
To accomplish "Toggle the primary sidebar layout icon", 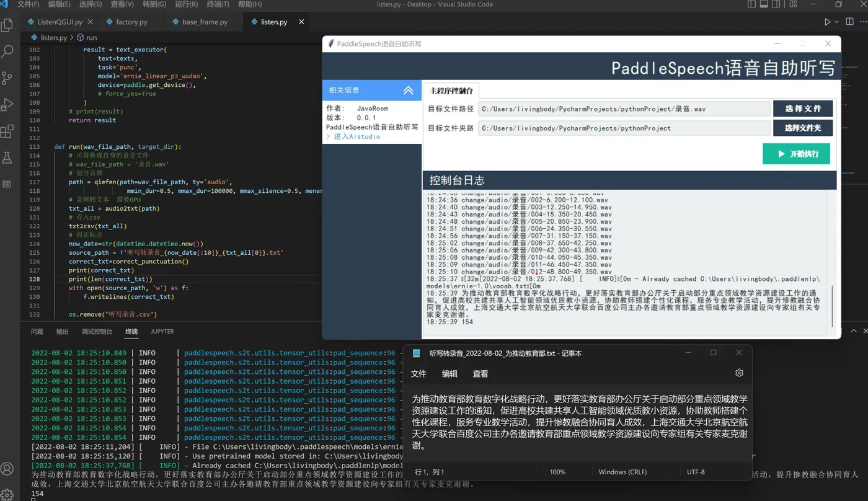I will click(x=752, y=4).
